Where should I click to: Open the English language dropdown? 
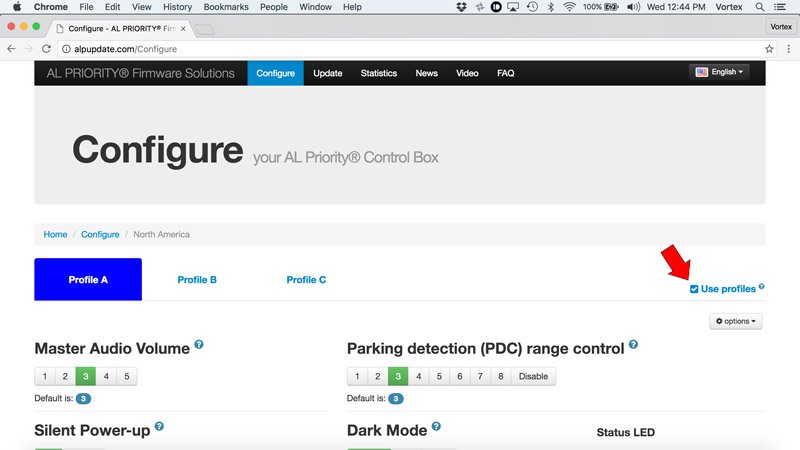[720, 72]
